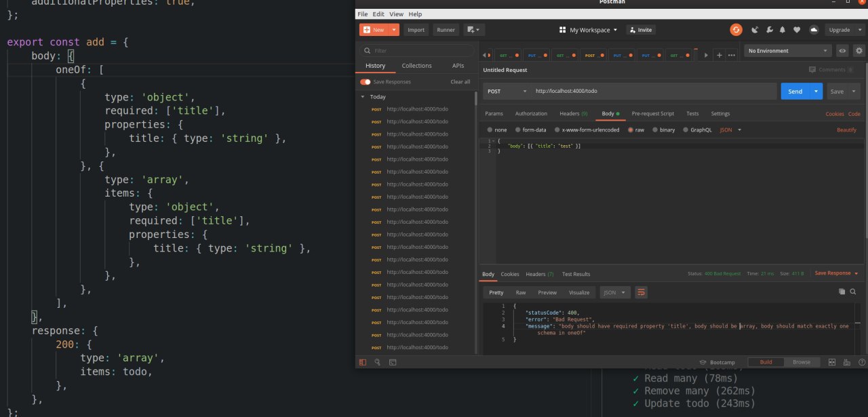The width and height of the screenshot is (868, 417).
Task: Switch status bar mode to Browse
Action: pyautogui.click(x=802, y=362)
